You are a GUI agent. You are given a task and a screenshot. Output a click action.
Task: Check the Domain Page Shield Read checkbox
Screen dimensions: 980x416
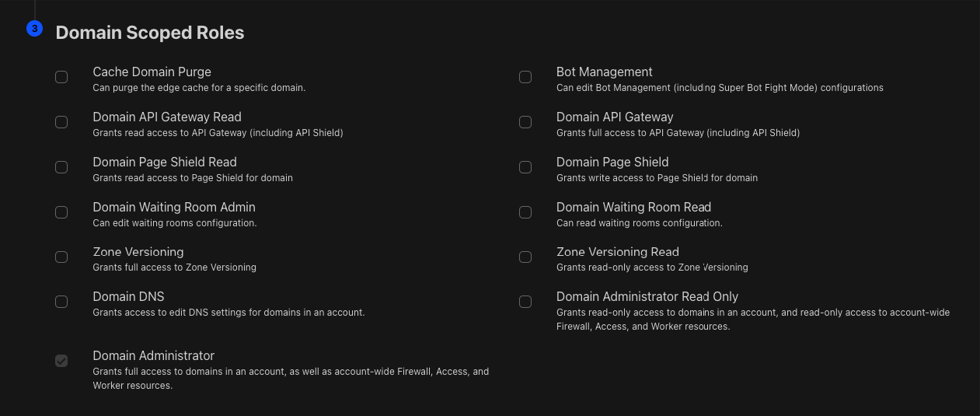click(x=61, y=167)
